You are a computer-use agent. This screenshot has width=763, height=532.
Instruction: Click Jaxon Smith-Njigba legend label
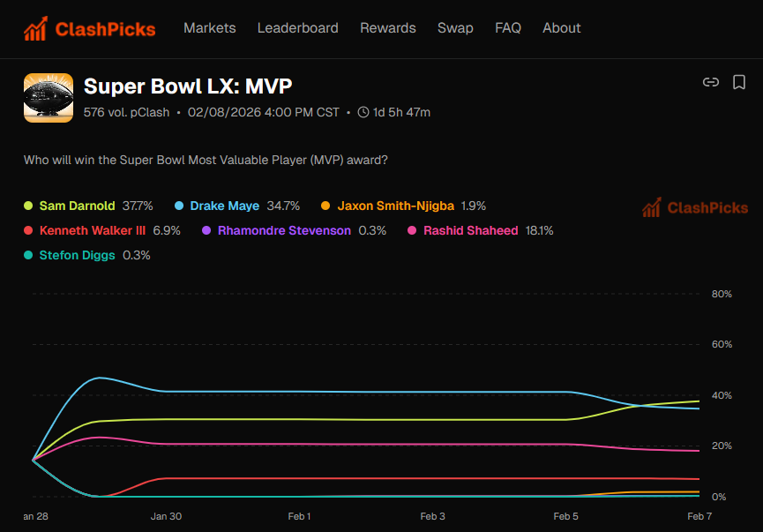(395, 206)
